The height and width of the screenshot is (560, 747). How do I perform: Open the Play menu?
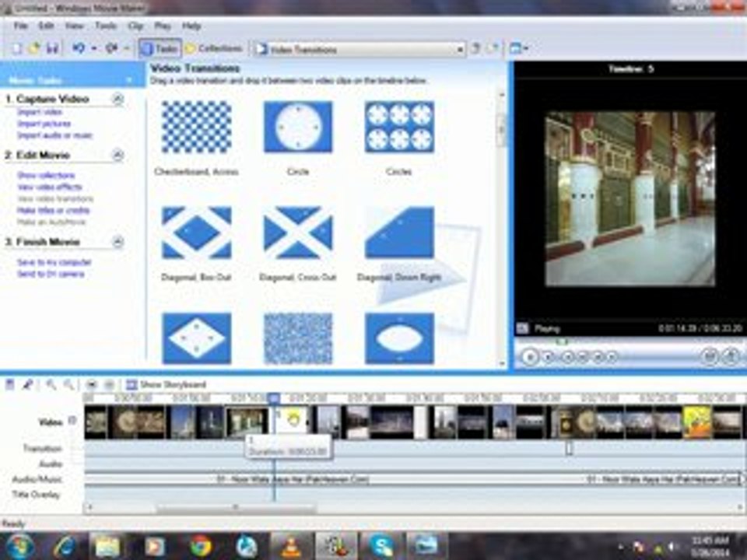pyautogui.click(x=163, y=26)
